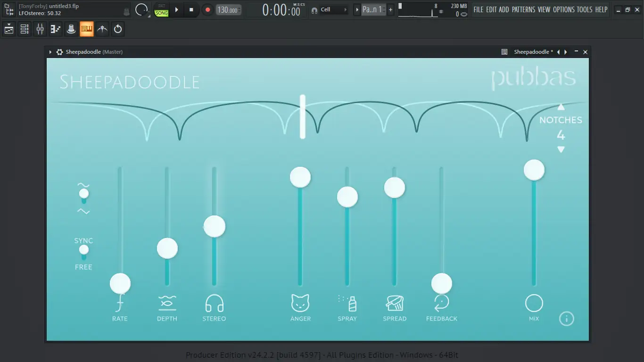The height and width of the screenshot is (362, 644).
Task: Open the preset browser grid icon
Action: 504,52
